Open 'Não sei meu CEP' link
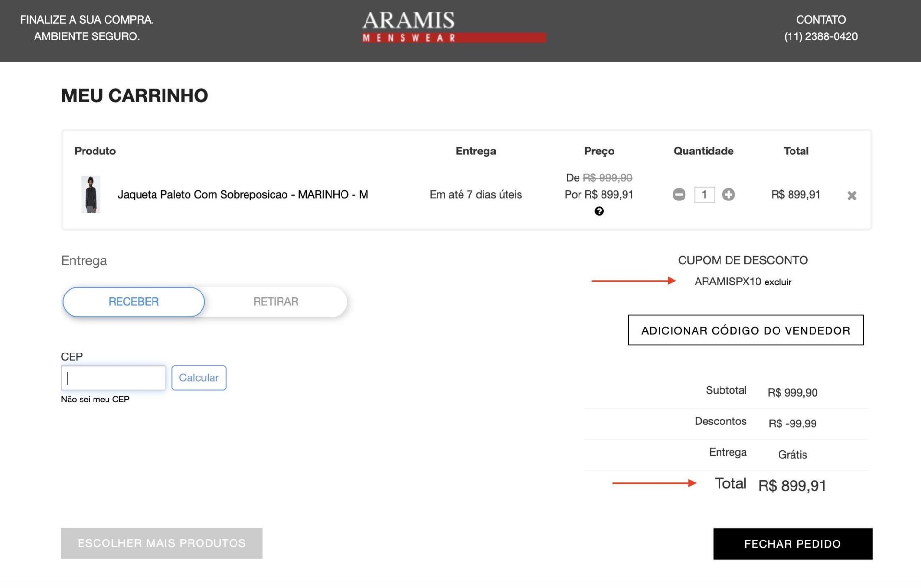This screenshot has width=921, height=588. click(95, 399)
